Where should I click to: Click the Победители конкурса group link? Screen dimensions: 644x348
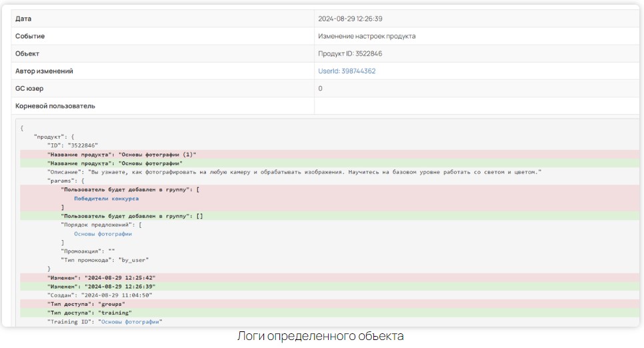106,199
